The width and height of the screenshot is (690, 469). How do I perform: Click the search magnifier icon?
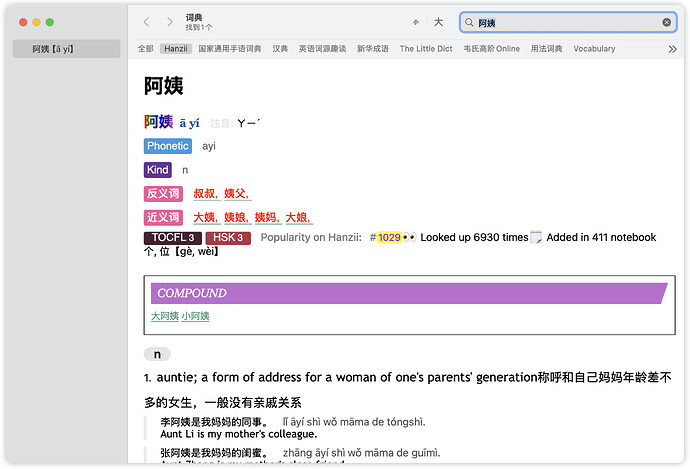(469, 22)
